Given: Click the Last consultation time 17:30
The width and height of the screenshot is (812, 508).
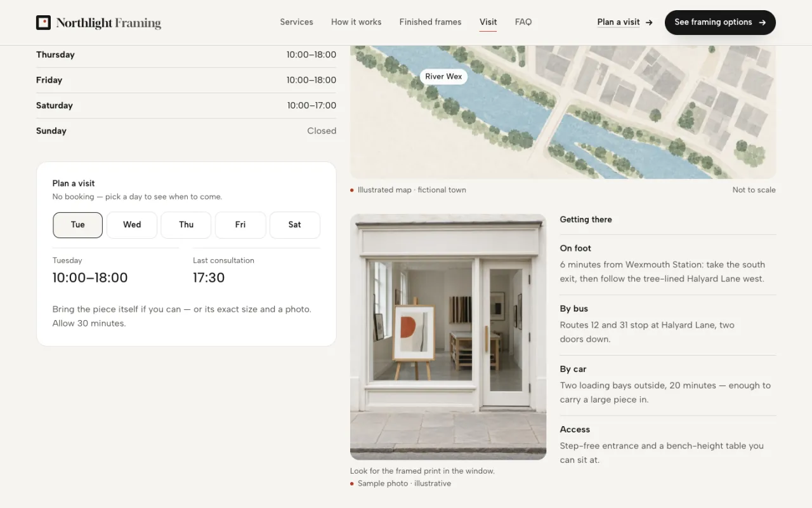Looking at the screenshot, I should click(209, 277).
